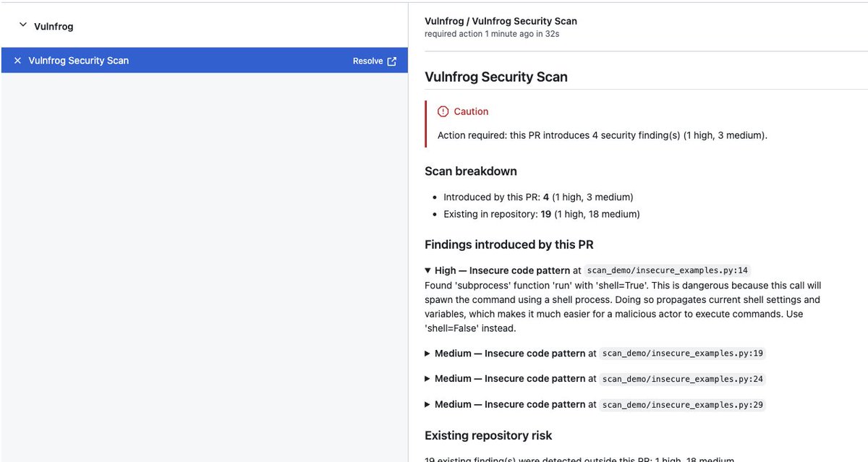The height and width of the screenshot is (462, 868).
Task: Click the insecure_examples.py:24 code path
Action: click(683, 379)
